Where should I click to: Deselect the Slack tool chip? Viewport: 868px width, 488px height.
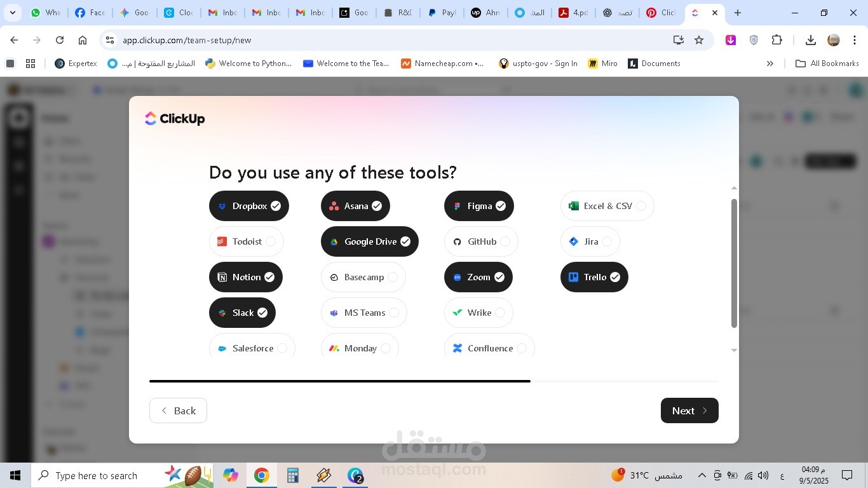click(x=242, y=313)
